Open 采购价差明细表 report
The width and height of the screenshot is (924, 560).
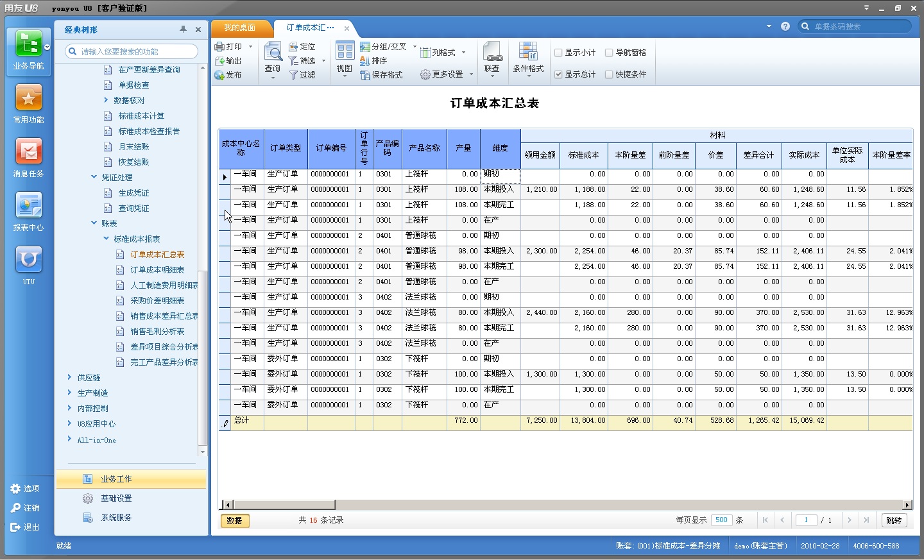pos(157,301)
